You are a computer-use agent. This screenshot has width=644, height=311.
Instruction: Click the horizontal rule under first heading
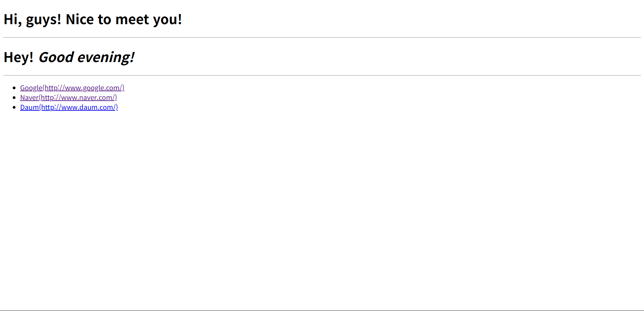click(x=322, y=38)
